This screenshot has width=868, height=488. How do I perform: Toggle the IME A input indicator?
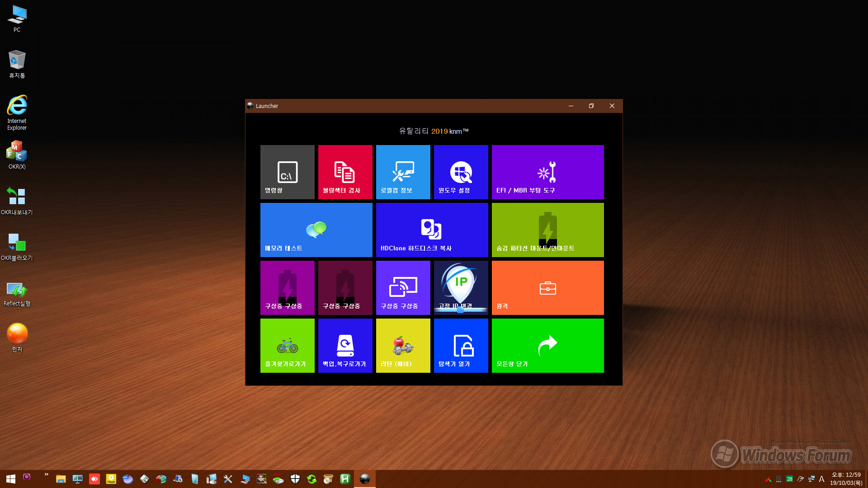coord(822,479)
